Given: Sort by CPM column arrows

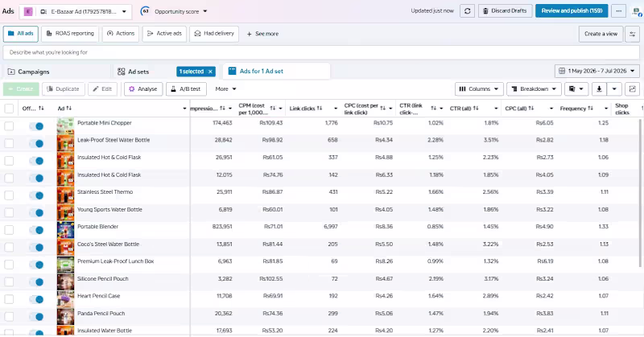Looking at the screenshot, I should pyautogui.click(x=272, y=109).
